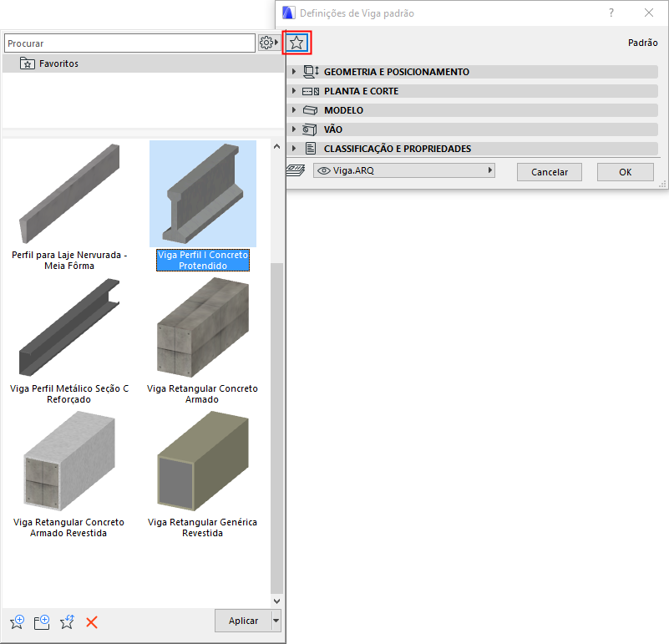Select Perfil para Laje Nervurada thumbnail
Image resolution: width=669 pixels, height=644 pixels.
(69, 194)
